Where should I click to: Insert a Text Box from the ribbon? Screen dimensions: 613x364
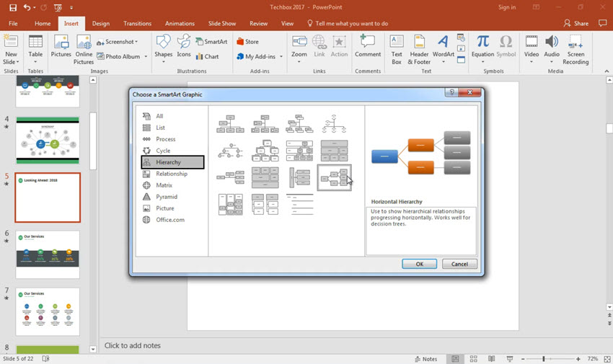tap(397, 46)
